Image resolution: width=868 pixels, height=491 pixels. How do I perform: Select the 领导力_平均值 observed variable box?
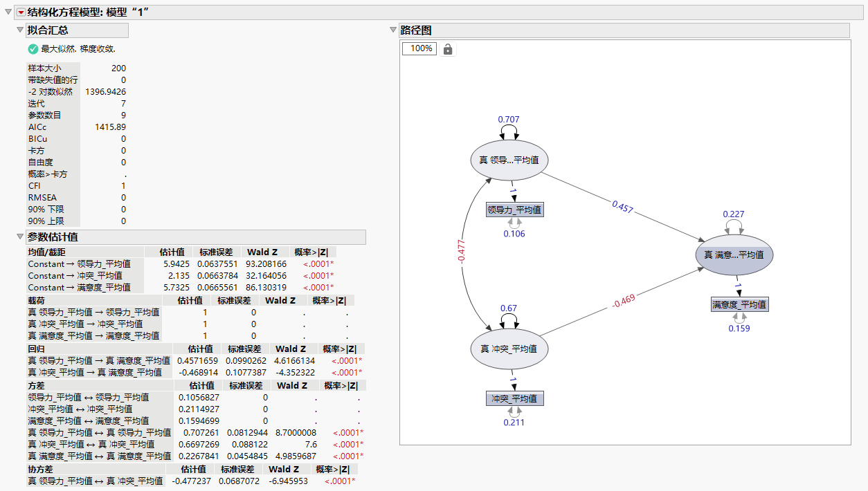tap(514, 210)
